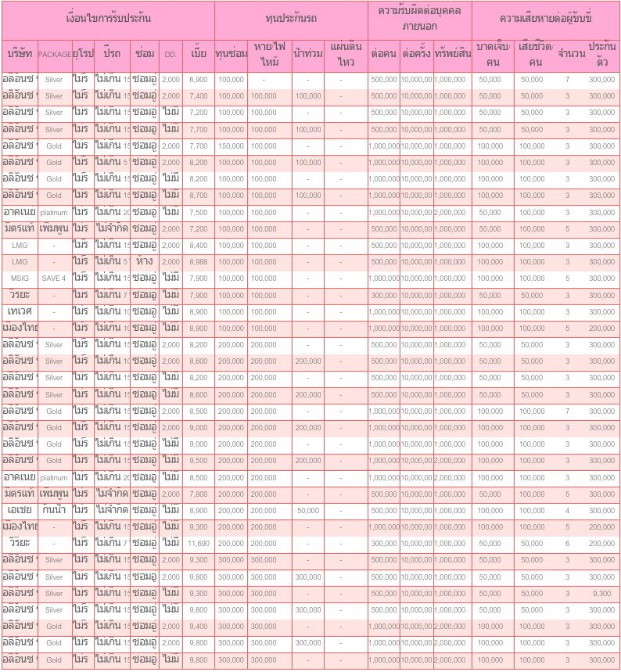The image size is (621, 672).
Task: Click platinum package cell in the 8,500 row
Action: pyautogui.click(x=54, y=478)
